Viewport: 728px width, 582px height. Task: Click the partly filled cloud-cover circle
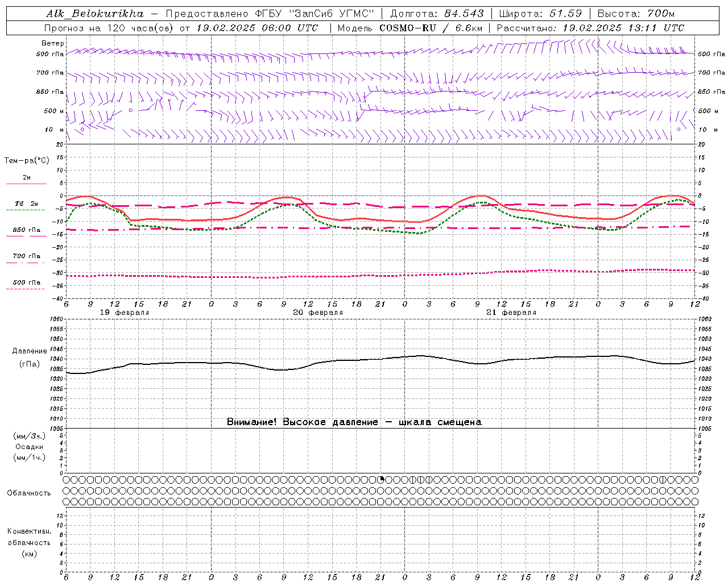click(x=382, y=480)
